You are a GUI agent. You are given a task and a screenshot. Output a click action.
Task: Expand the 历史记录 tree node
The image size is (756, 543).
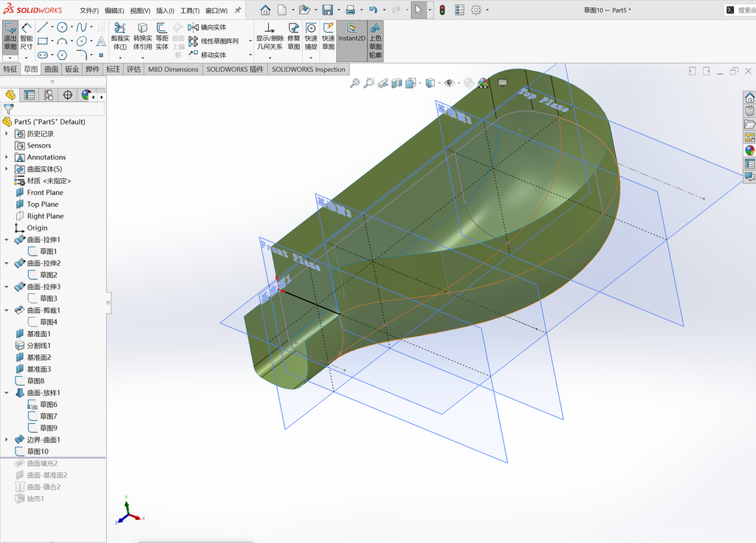(x=6, y=134)
